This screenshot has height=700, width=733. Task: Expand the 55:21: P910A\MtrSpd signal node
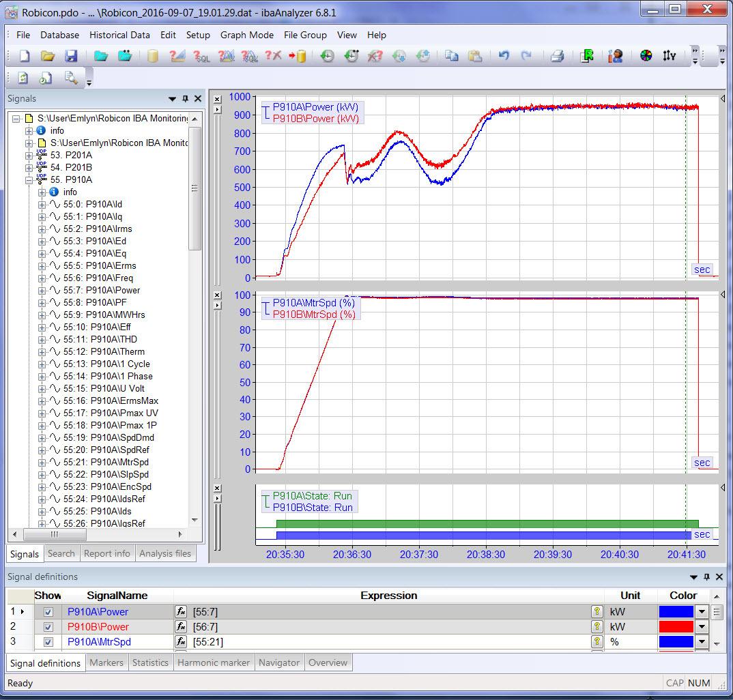tap(42, 463)
